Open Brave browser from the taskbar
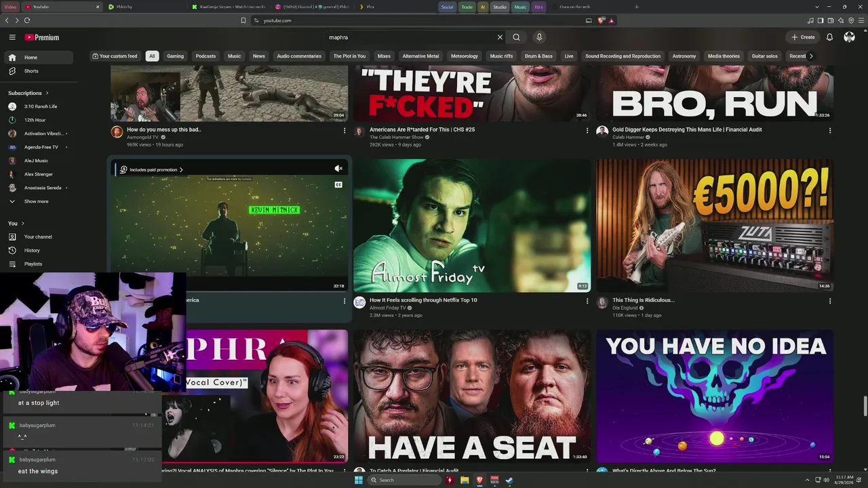 click(x=479, y=480)
